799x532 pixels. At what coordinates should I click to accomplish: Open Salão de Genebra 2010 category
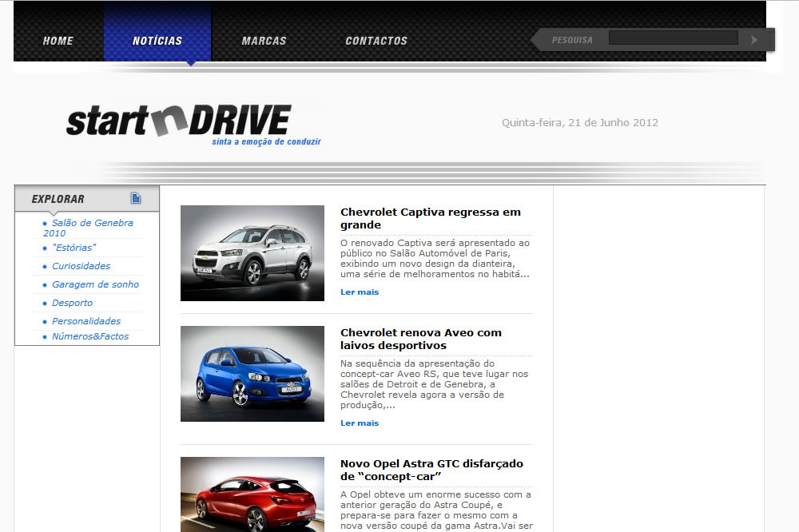[88, 228]
